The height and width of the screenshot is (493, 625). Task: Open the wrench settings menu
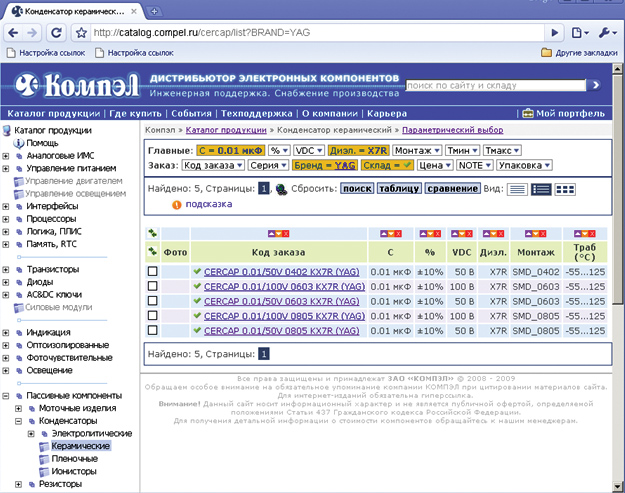coord(607,33)
